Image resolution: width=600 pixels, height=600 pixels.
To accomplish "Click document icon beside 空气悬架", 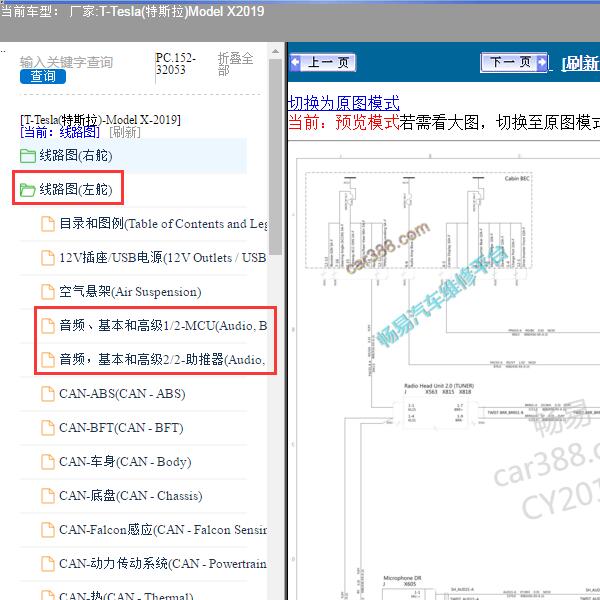I will pyautogui.click(x=48, y=292).
